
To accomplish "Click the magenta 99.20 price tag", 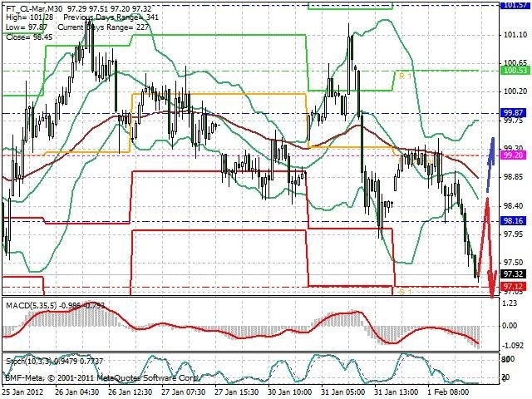I will coord(514,155).
